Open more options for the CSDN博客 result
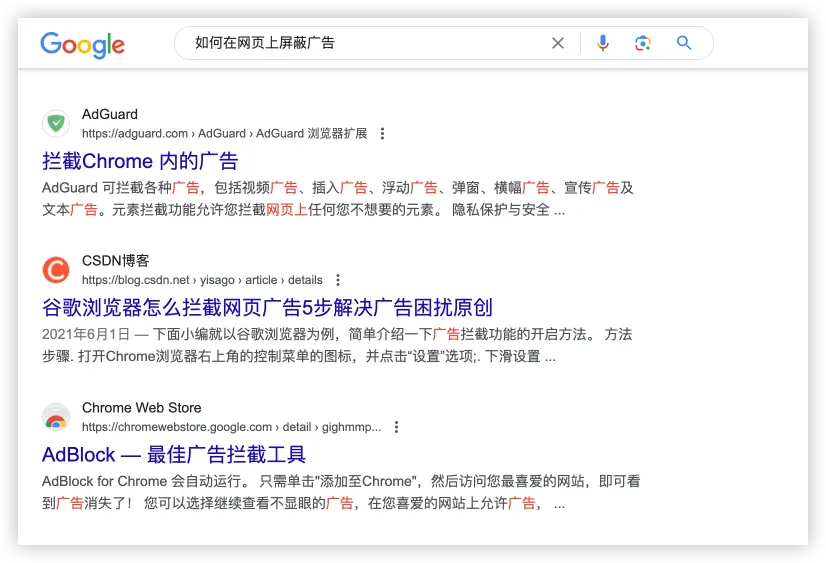The image size is (826, 563). (338, 280)
